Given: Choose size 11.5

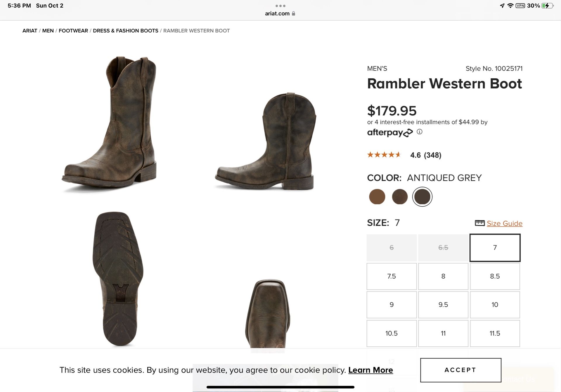Looking at the screenshot, I should (x=495, y=333).
